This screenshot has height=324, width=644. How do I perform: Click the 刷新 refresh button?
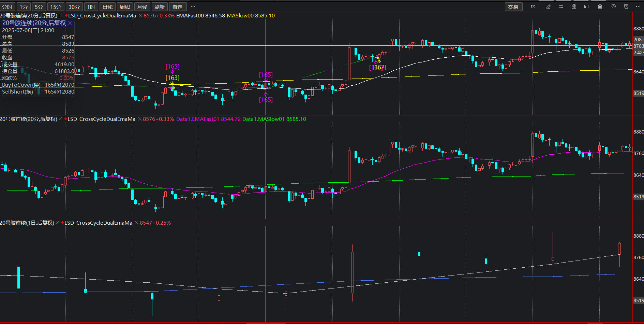[159, 7]
